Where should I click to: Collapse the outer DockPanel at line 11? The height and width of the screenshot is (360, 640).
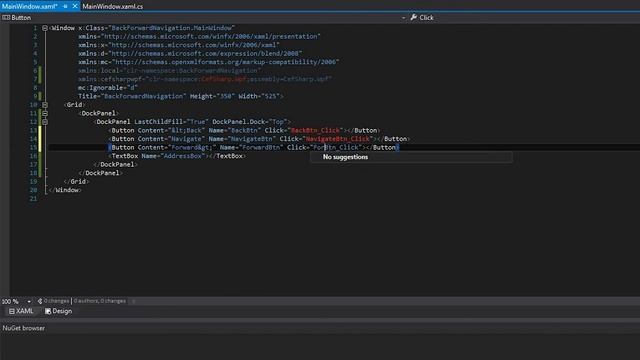[45, 113]
